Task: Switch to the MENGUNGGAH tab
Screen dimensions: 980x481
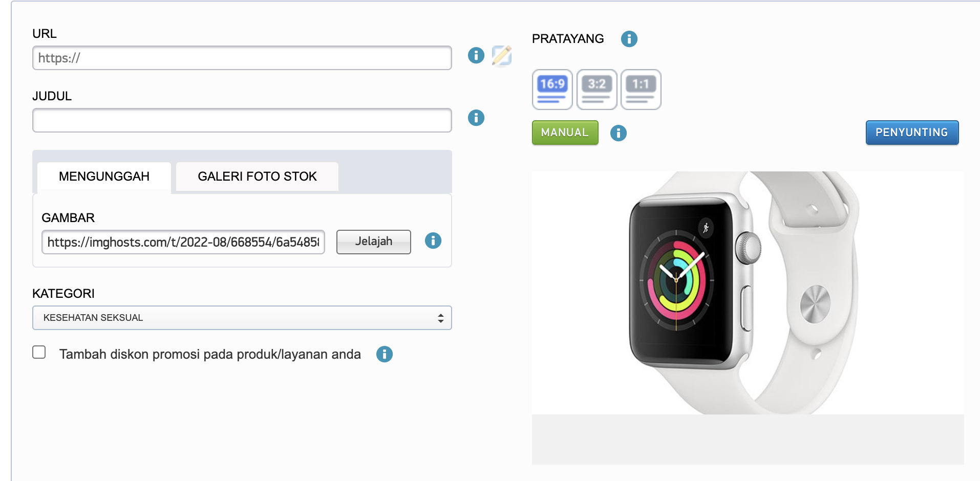Action: [104, 177]
